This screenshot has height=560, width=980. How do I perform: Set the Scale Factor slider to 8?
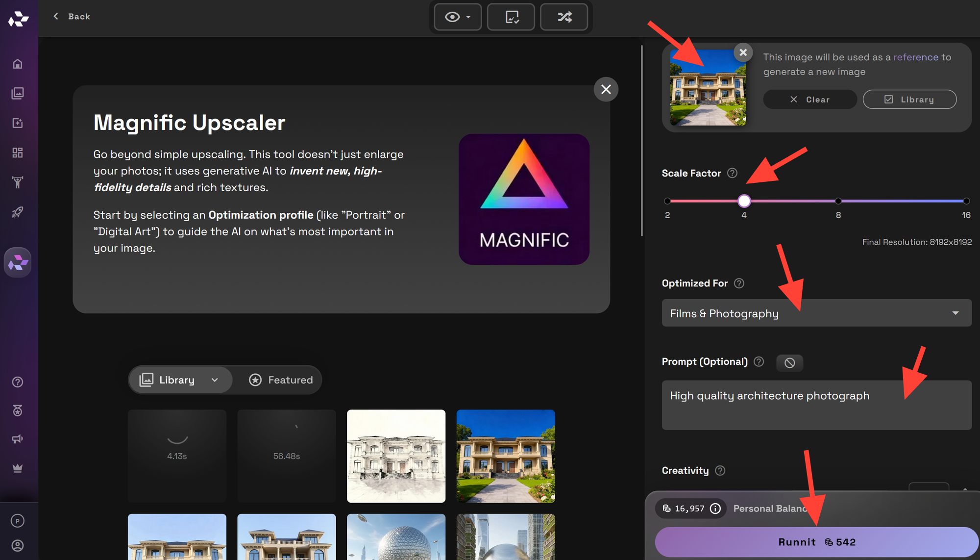[x=838, y=201]
